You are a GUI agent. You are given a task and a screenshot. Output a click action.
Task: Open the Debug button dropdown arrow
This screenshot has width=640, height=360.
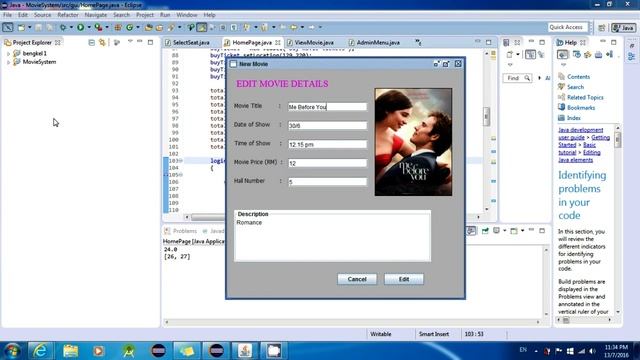pyautogui.click(x=71, y=27)
